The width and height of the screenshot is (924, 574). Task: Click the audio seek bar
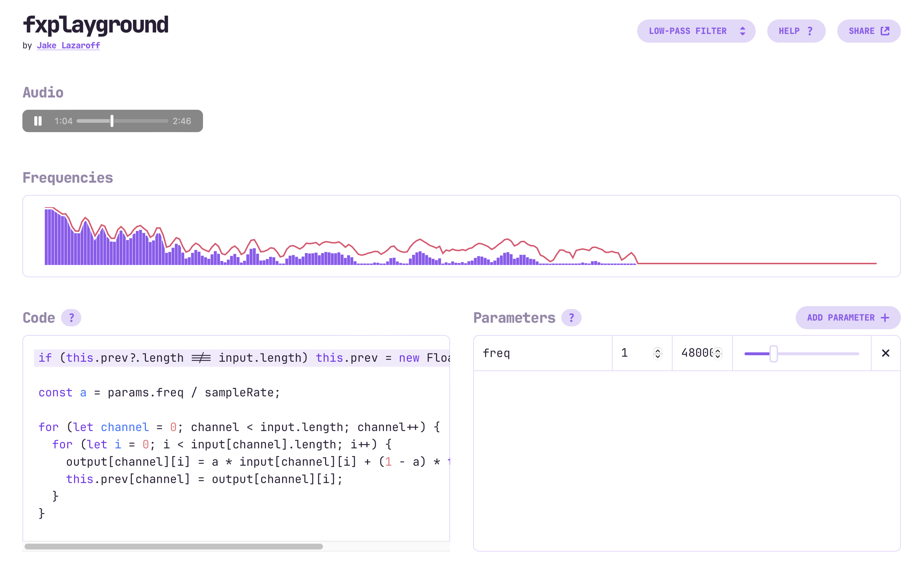coord(141,121)
